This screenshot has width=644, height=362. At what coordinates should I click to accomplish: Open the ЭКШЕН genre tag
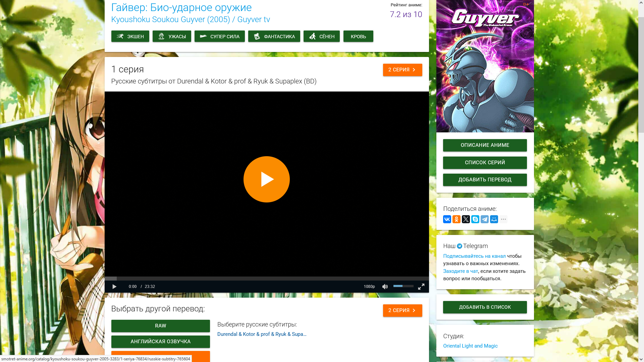[x=130, y=36]
